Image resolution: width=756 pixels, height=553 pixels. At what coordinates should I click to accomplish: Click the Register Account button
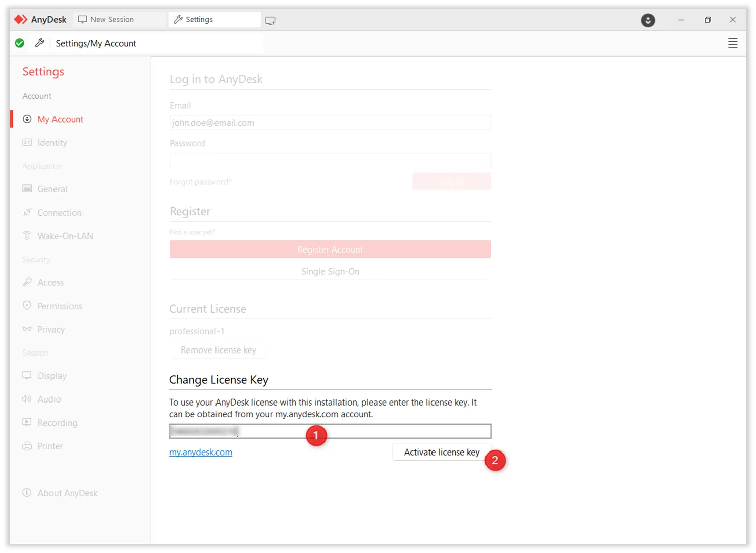pyautogui.click(x=330, y=249)
